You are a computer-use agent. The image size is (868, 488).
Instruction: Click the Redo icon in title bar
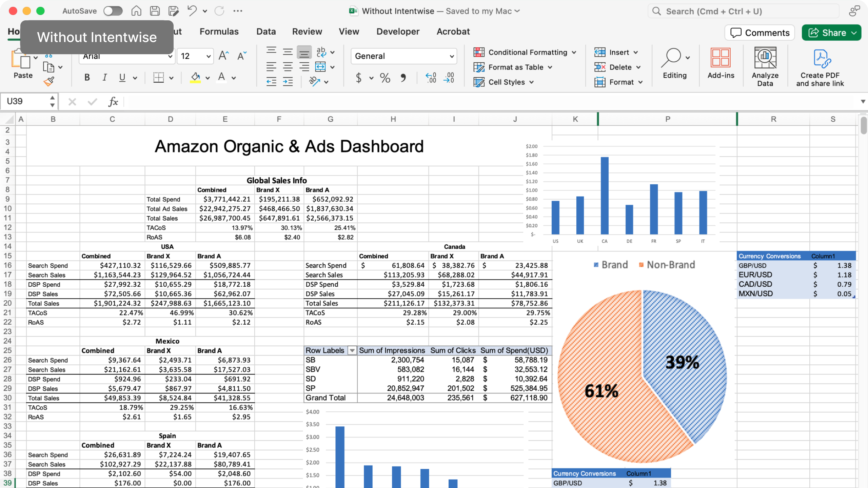[x=219, y=11]
